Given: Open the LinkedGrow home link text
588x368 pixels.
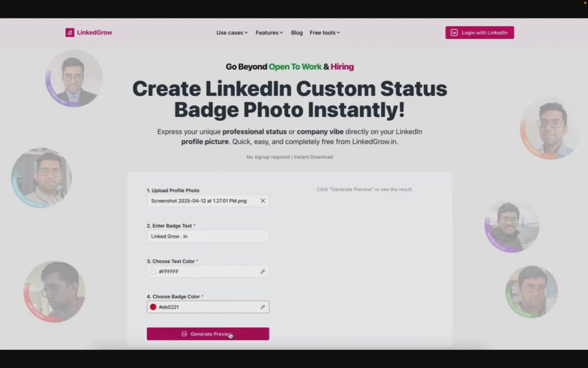Looking at the screenshot, I should (x=94, y=33).
